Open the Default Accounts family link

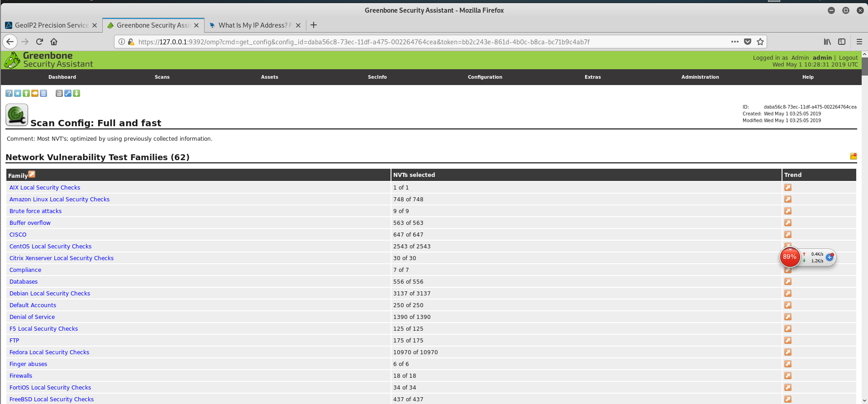pos(33,305)
